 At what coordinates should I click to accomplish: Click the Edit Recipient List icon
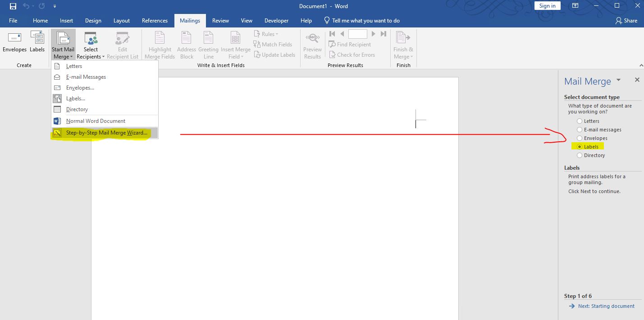[x=123, y=45]
